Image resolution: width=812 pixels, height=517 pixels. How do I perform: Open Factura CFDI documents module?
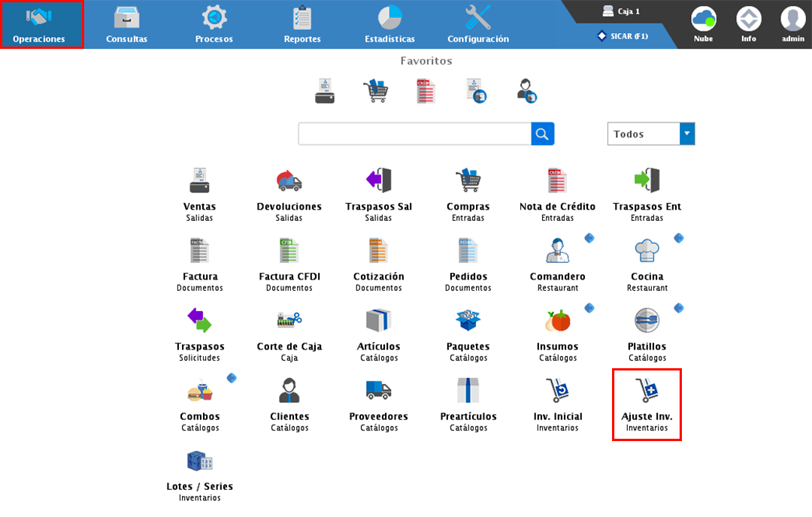pyautogui.click(x=289, y=251)
